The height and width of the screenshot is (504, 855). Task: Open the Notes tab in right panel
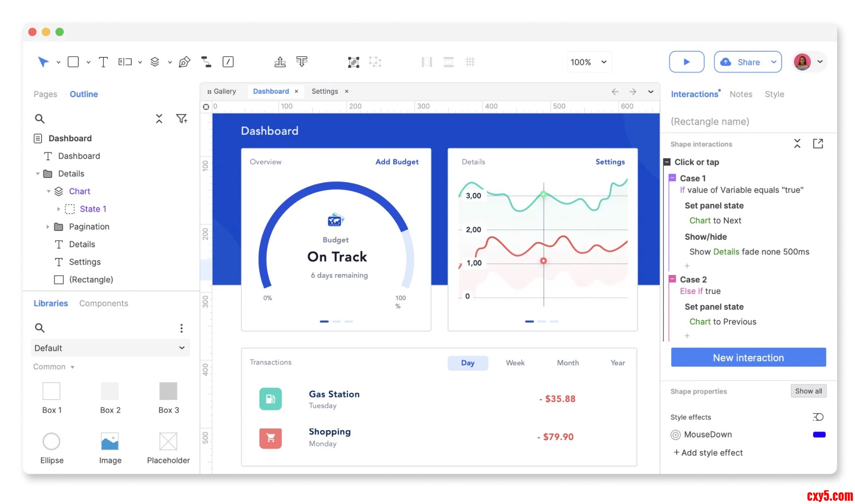pos(741,94)
